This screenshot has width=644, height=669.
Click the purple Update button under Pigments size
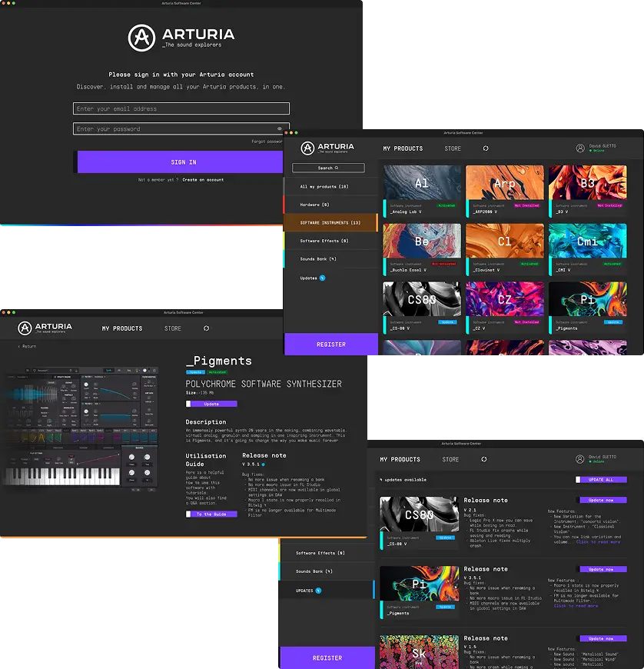(211, 404)
